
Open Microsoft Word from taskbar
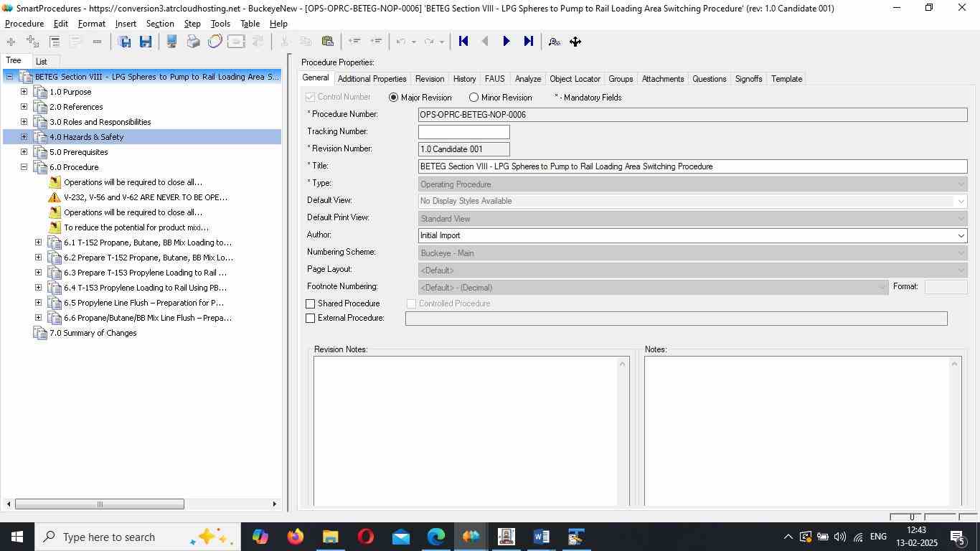click(541, 537)
